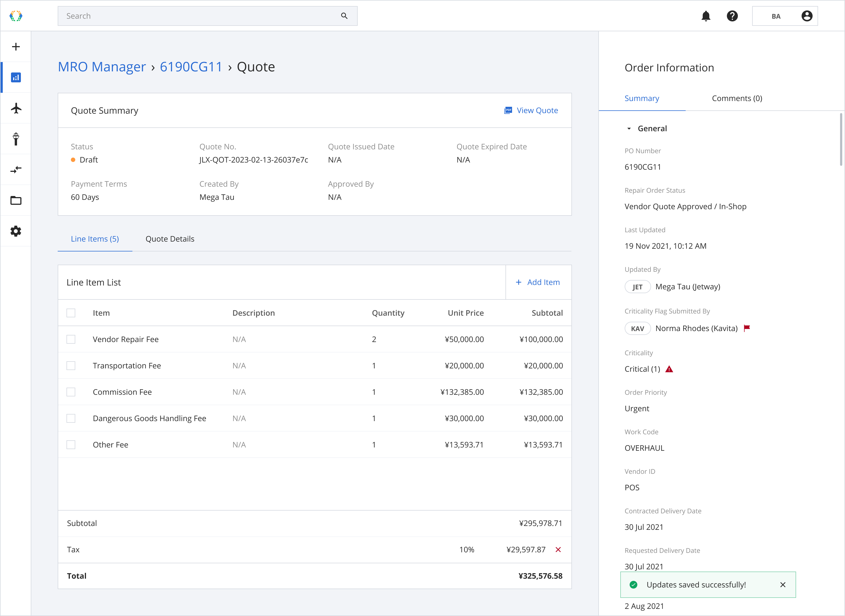Click the app logo in top-left corner
Image resolution: width=845 pixels, height=616 pixels.
pyautogui.click(x=16, y=16)
